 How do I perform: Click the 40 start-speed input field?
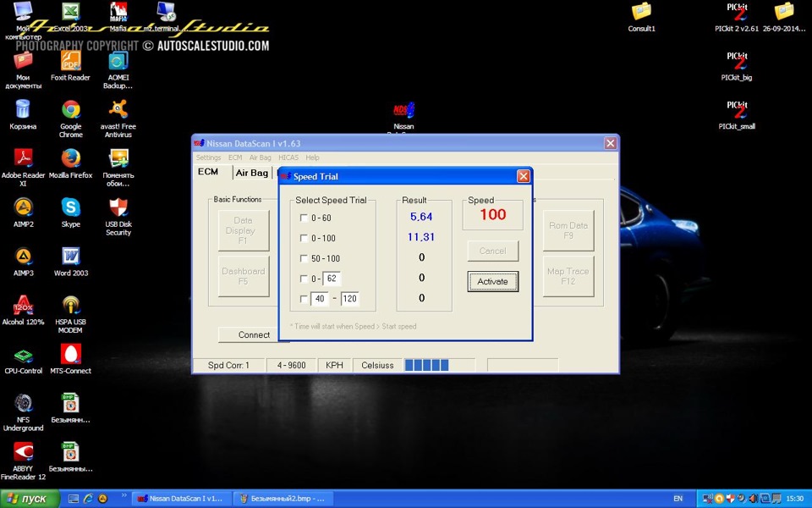point(320,299)
